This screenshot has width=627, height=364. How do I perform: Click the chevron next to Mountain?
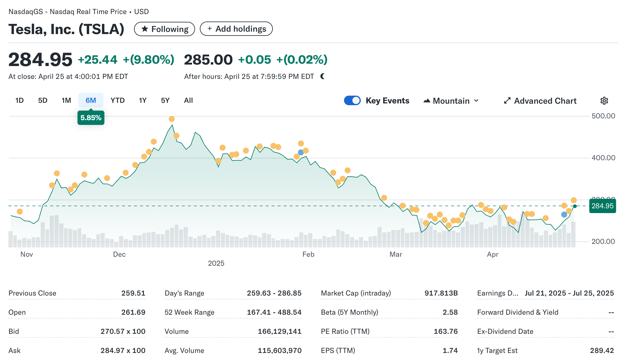pos(476,101)
